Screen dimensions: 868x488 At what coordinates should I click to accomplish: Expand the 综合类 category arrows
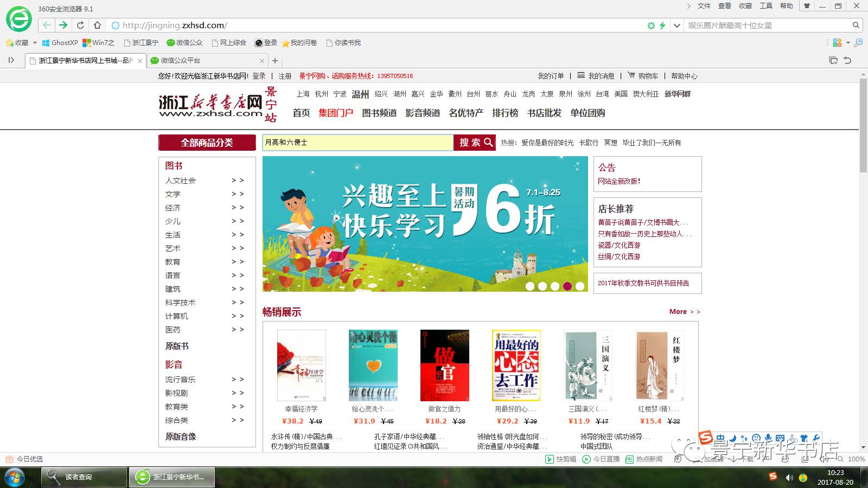pyautogui.click(x=238, y=420)
